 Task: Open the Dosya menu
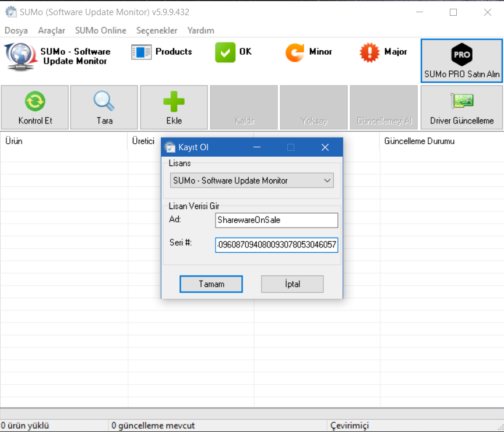click(x=16, y=30)
